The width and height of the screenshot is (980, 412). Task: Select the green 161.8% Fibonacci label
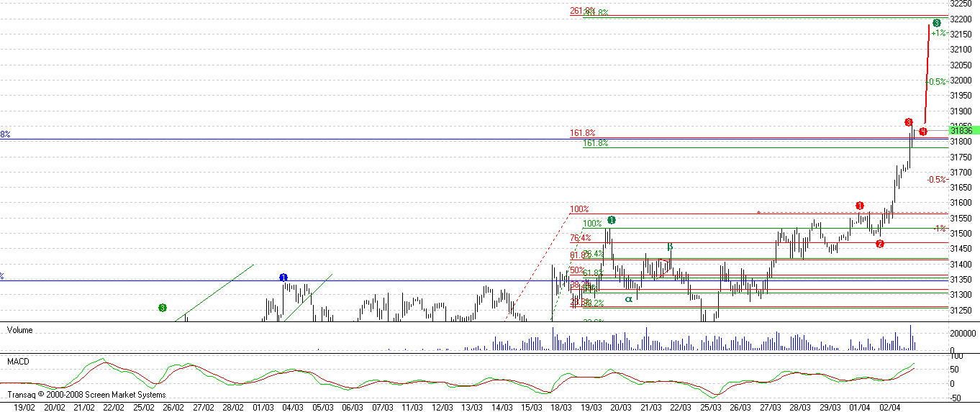[595, 143]
